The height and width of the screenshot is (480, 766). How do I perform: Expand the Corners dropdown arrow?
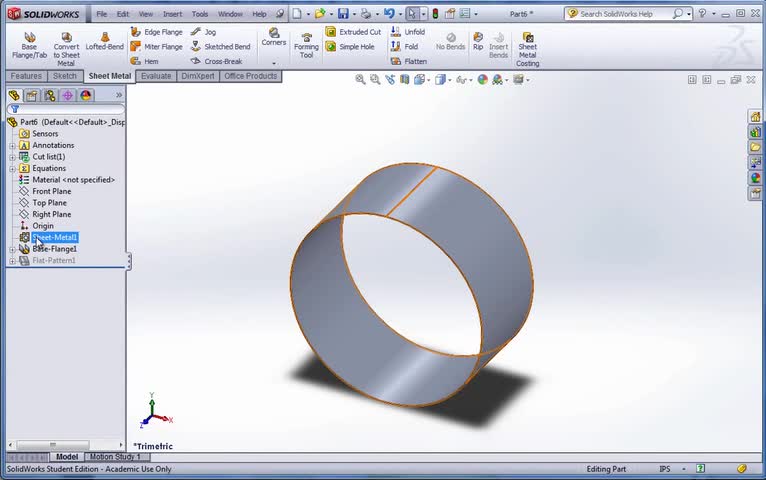click(x=274, y=63)
